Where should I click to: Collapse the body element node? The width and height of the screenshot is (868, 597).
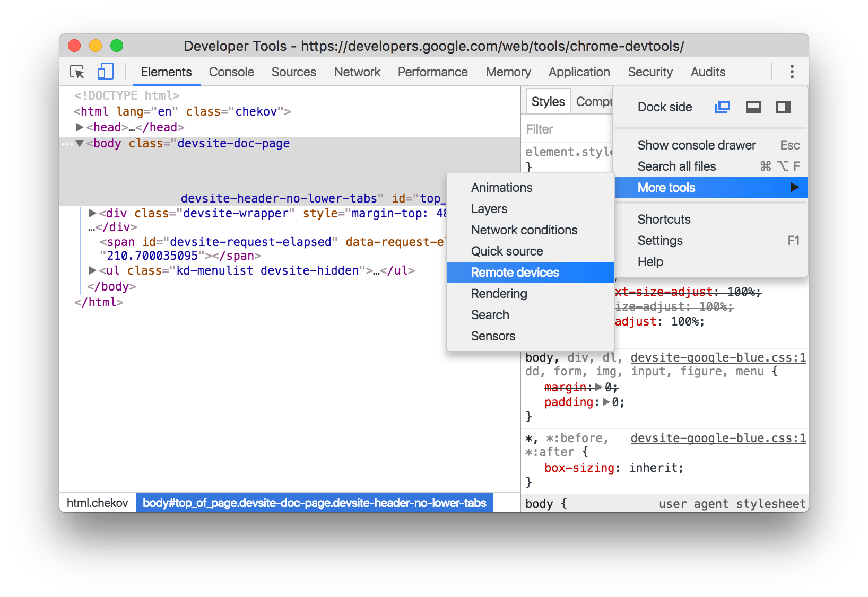coord(79,143)
